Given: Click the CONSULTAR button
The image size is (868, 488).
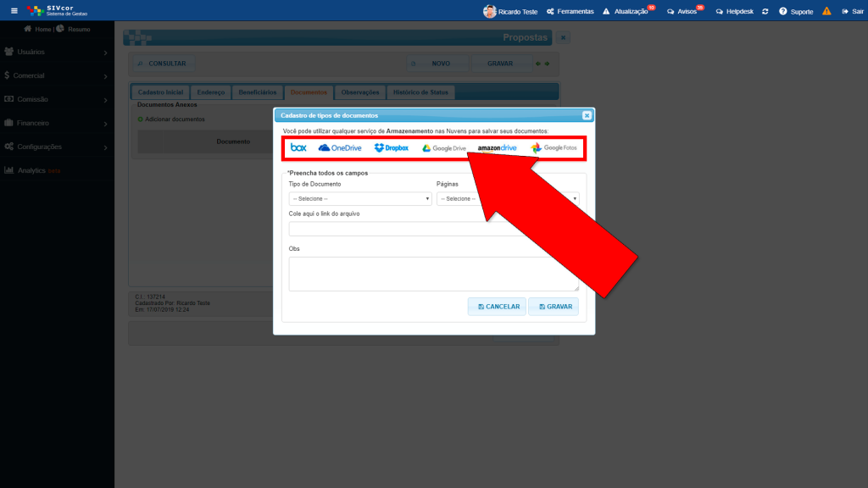Looking at the screenshot, I should (x=164, y=64).
